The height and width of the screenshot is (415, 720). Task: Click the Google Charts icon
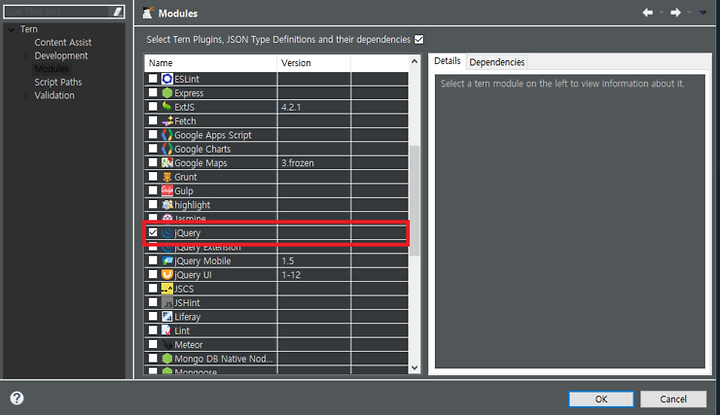(x=167, y=149)
